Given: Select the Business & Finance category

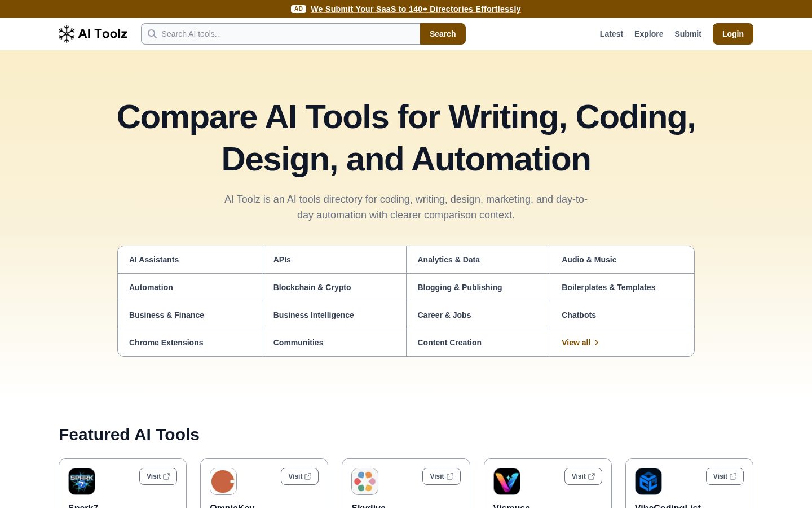Looking at the screenshot, I should tap(189, 315).
